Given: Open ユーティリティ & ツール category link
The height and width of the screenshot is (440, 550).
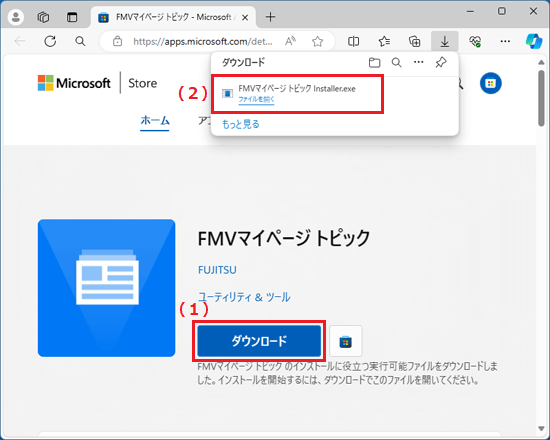Looking at the screenshot, I should click(x=244, y=297).
